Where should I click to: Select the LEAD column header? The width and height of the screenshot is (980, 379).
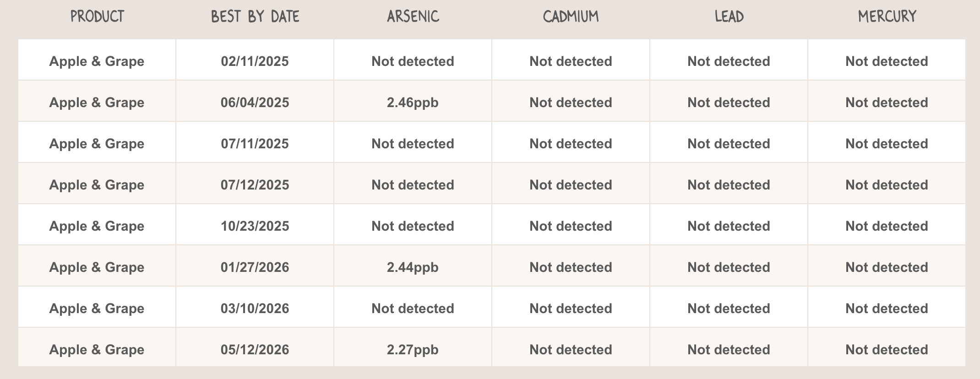[729, 17]
